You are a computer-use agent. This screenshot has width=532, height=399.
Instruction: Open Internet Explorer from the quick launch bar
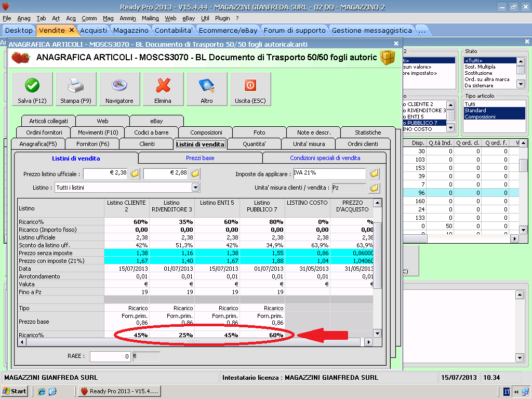pyautogui.click(x=42, y=391)
